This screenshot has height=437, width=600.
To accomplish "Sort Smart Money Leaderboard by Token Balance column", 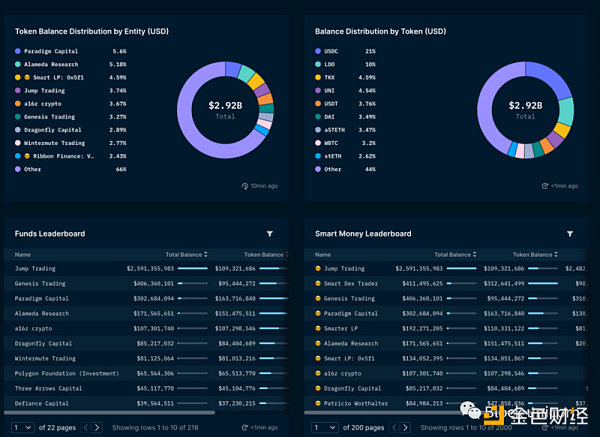I will 537,255.
